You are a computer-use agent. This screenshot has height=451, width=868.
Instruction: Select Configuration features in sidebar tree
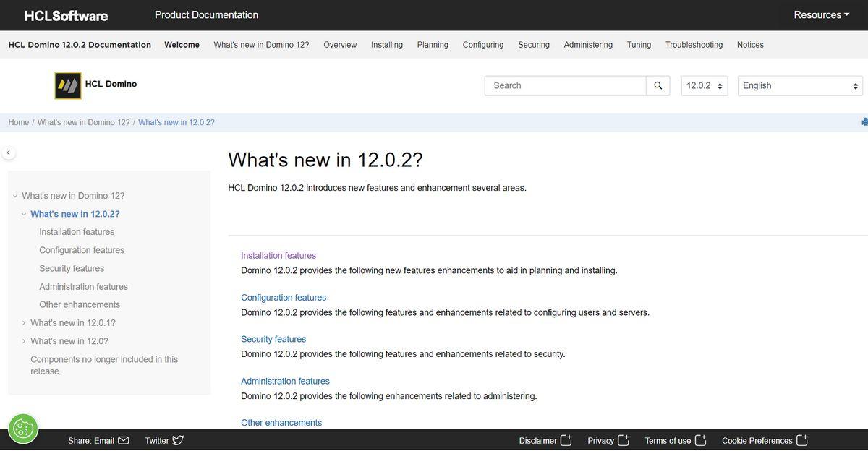[x=82, y=250]
